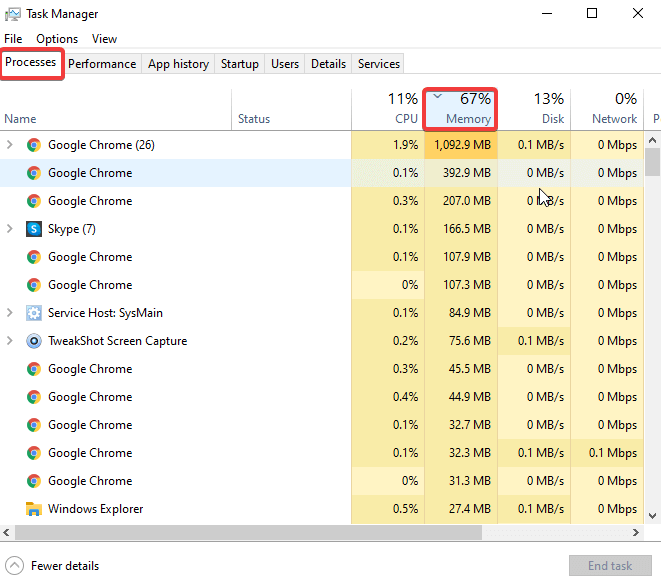Click Chrome icon in the 32.7 MB row

tap(34, 425)
